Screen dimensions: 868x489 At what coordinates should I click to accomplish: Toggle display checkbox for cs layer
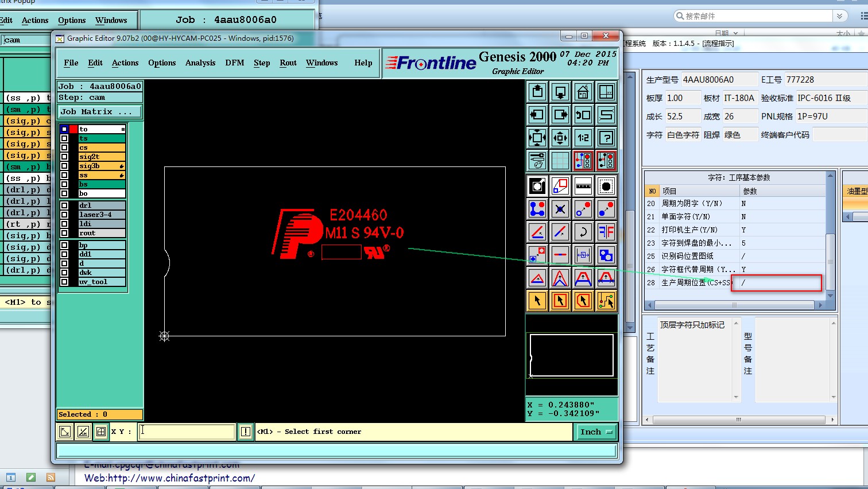pyautogui.click(x=64, y=148)
